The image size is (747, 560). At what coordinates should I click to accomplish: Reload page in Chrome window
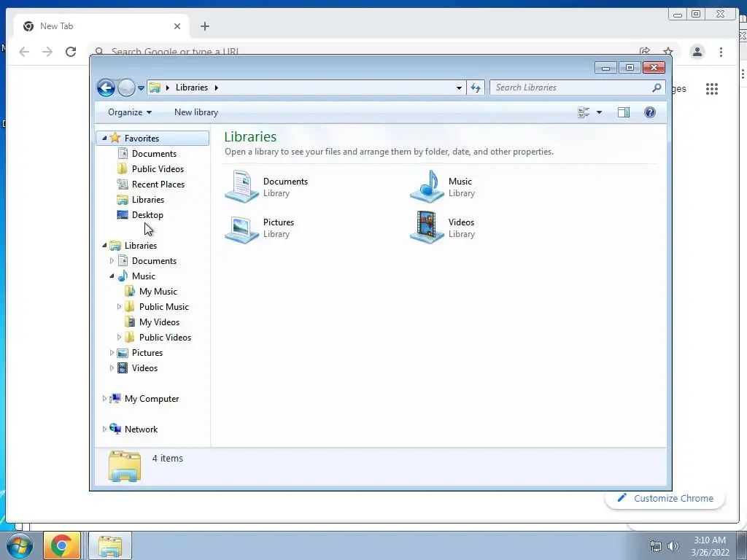pos(71,52)
